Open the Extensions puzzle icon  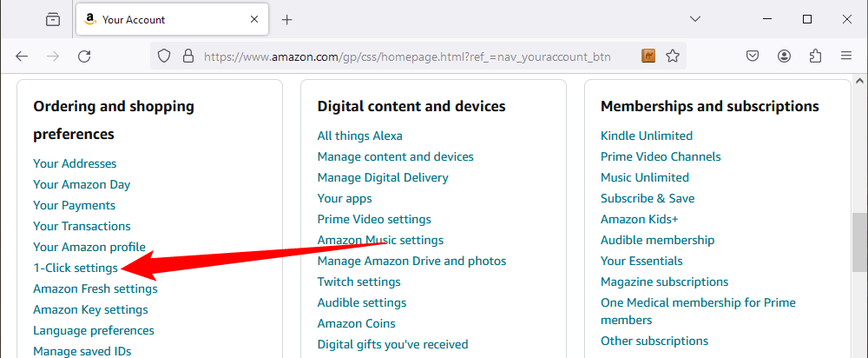coord(815,56)
